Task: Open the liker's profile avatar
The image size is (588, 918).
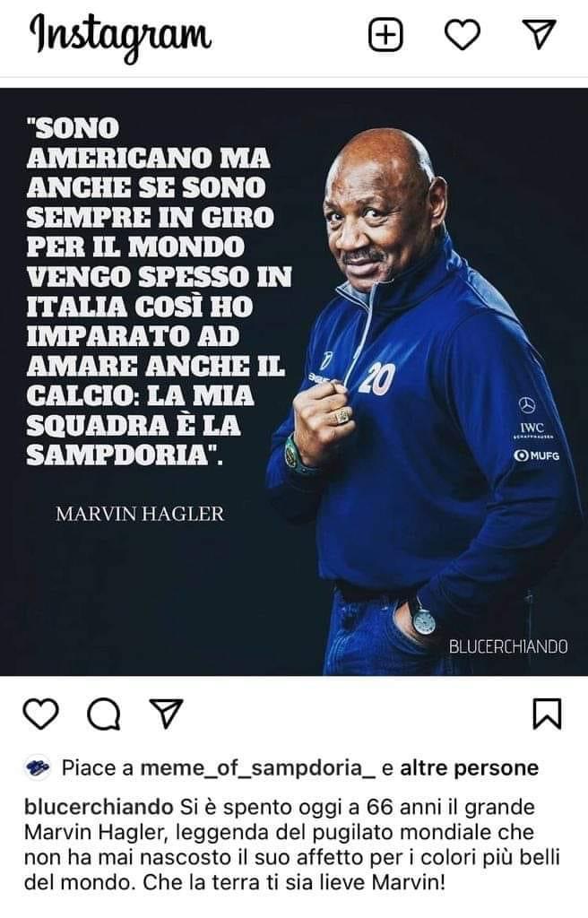Action: (x=38, y=767)
